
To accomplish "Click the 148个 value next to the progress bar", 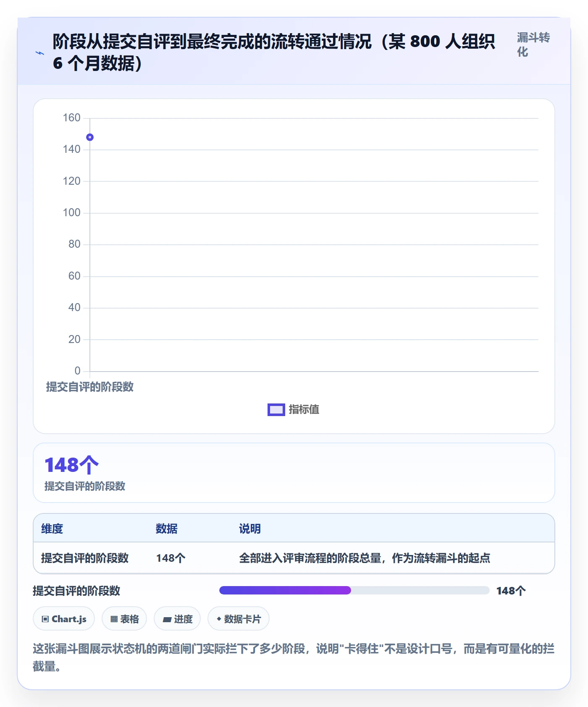I will 511,591.
